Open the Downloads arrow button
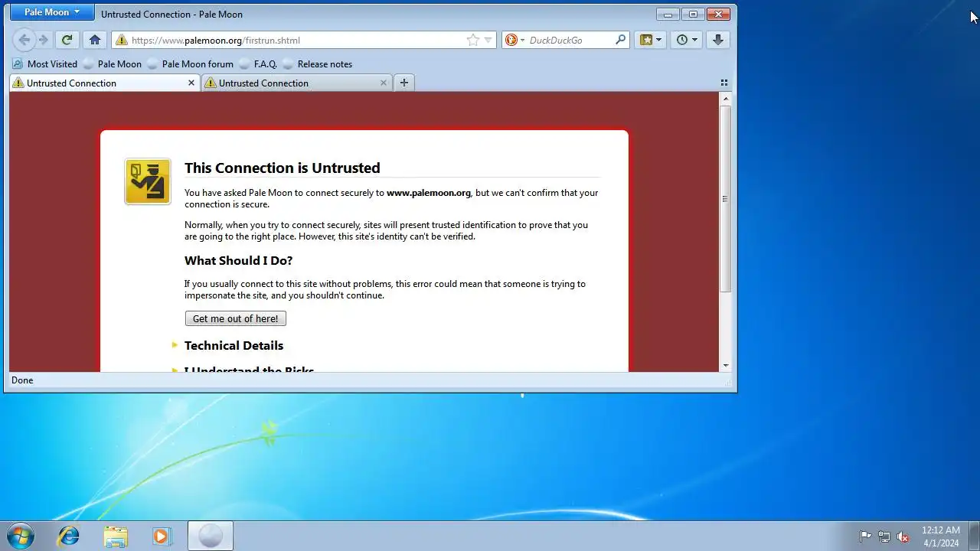This screenshot has height=551, width=980. [717, 40]
